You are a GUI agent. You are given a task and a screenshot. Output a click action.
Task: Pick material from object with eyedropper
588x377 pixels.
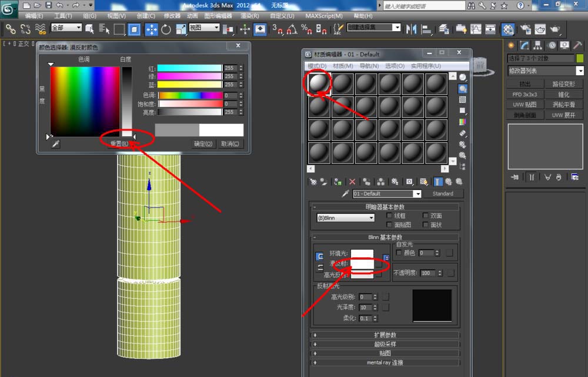[x=346, y=194]
